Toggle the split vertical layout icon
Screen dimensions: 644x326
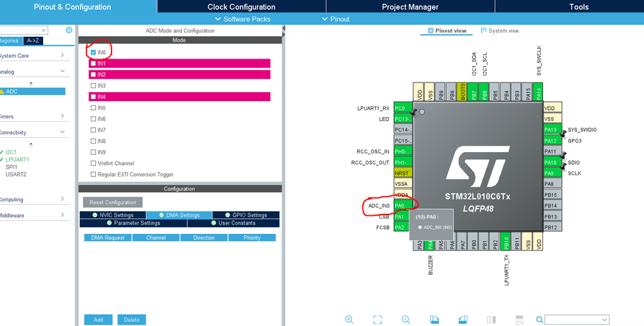491,320
